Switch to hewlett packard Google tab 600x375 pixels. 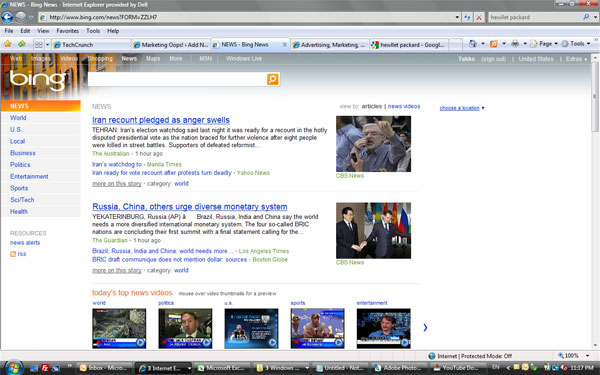pyautogui.click(x=409, y=45)
